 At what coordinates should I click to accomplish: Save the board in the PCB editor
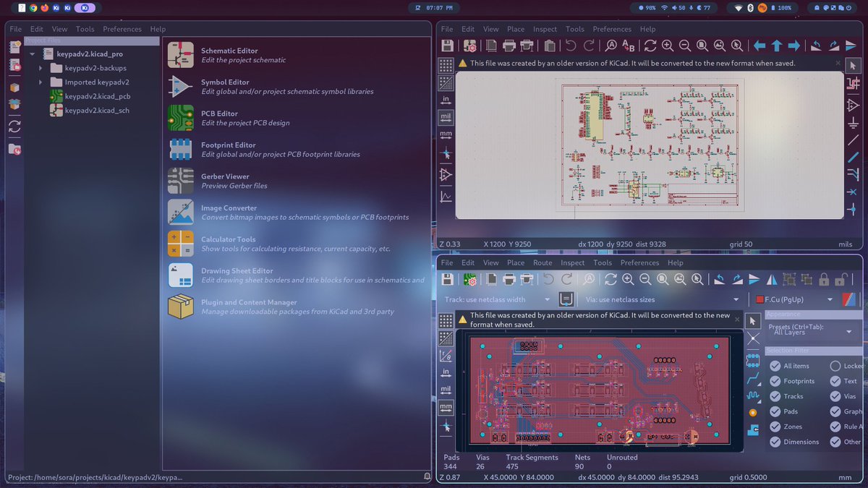(x=447, y=279)
